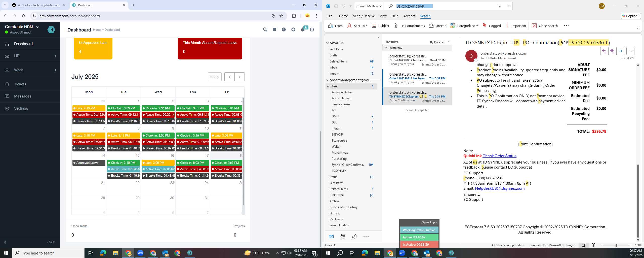Switch to oms.vcloudtech.org Chrome tab
This screenshot has width=644, height=258.
pos(39,5)
